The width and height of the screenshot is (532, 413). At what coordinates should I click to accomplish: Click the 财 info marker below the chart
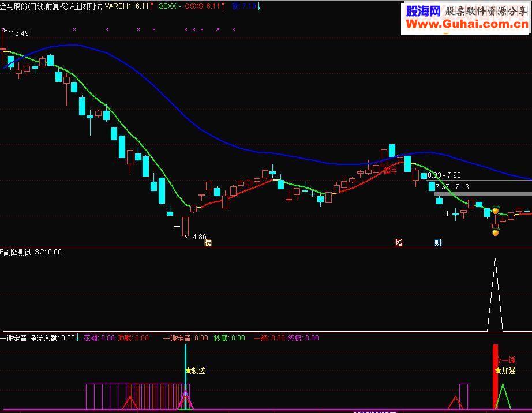[438, 242]
